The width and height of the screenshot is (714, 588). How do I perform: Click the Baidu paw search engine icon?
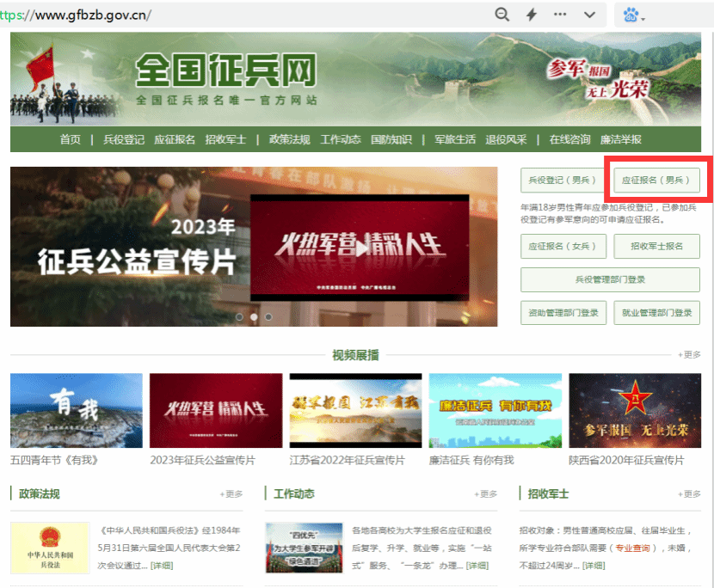632,15
